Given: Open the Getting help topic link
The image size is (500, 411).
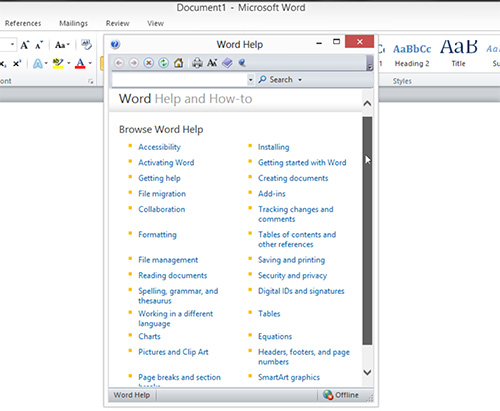Looking at the screenshot, I should click(159, 178).
